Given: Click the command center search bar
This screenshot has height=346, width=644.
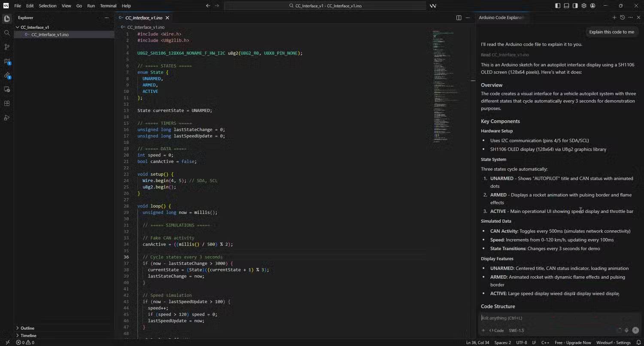Looking at the screenshot, I should [x=325, y=6].
